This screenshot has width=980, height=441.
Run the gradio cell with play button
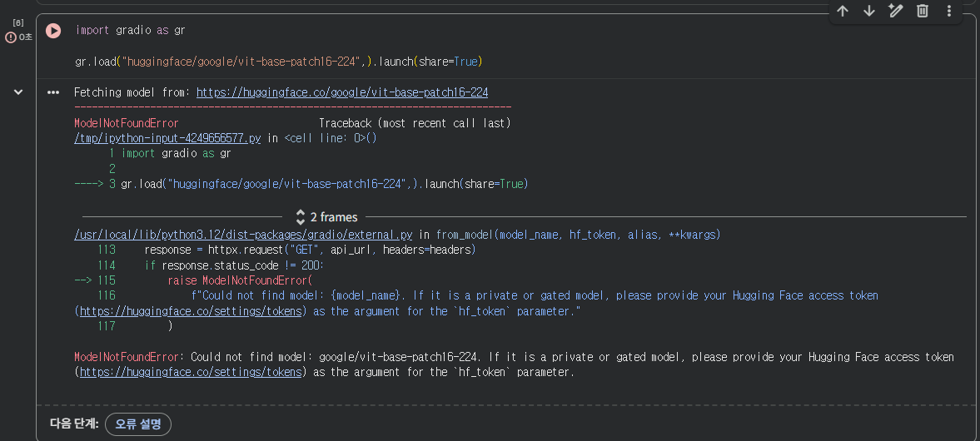(53, 31)
